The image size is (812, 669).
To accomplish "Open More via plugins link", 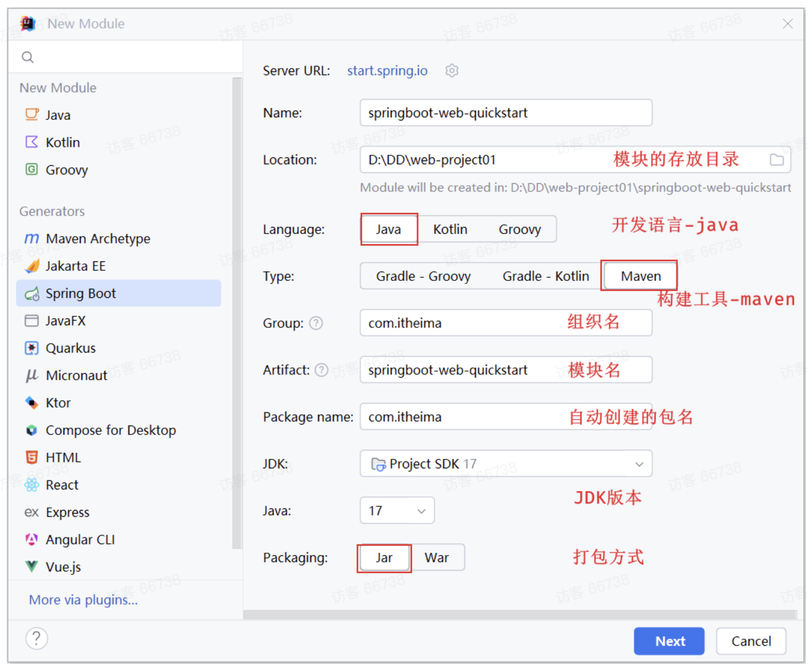I will click(x=83, y=600).
